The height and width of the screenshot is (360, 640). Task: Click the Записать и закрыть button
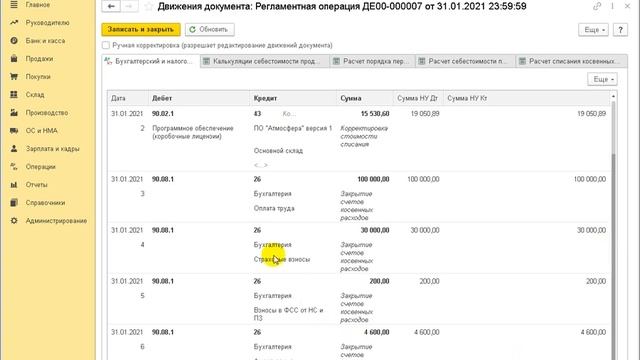click(x=141, y=29)
